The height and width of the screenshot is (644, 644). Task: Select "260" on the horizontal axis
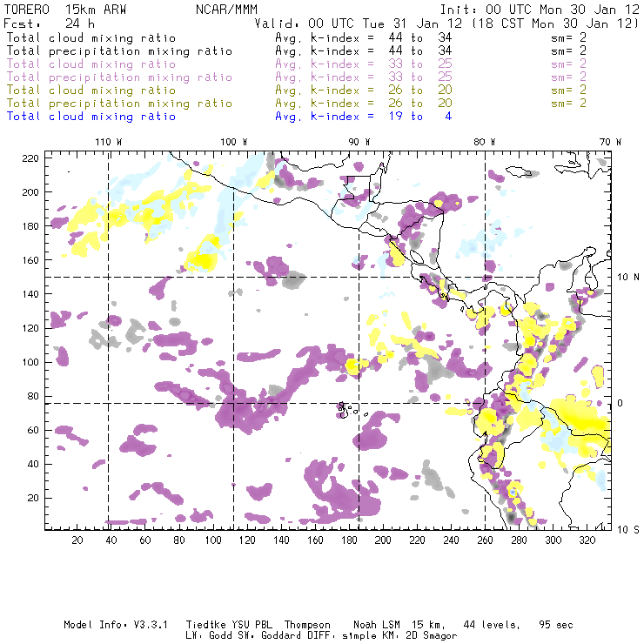485,540
